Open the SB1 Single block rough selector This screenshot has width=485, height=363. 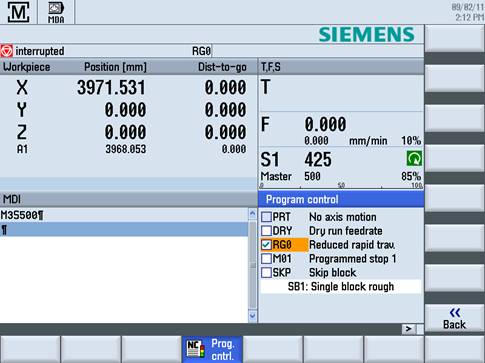pos(341,287)
